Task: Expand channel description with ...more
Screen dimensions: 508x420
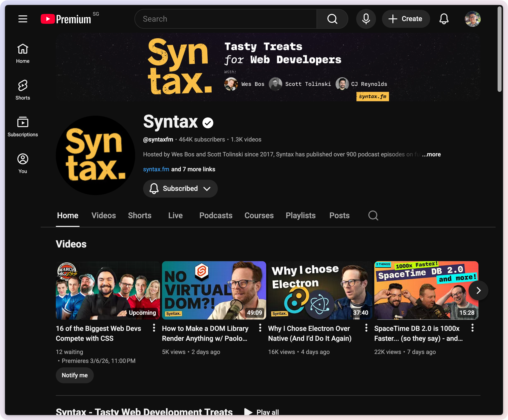Action: coord(431,154)
